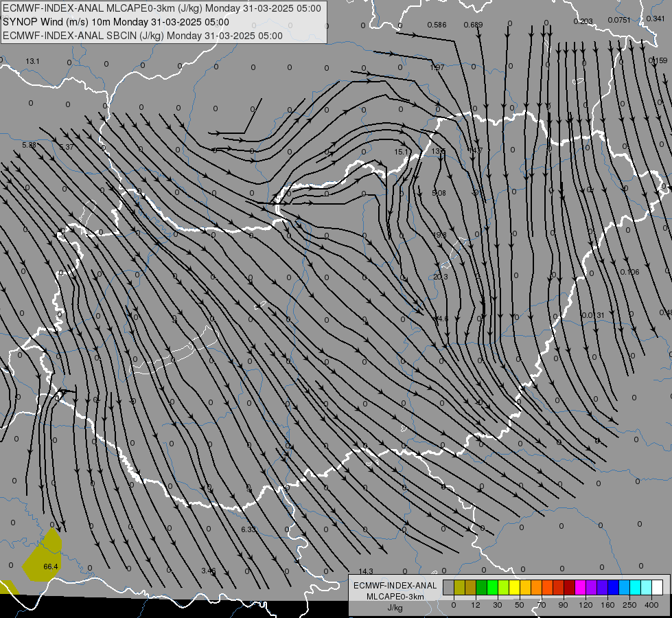Click the map value '0.586'

coord(437,25)
